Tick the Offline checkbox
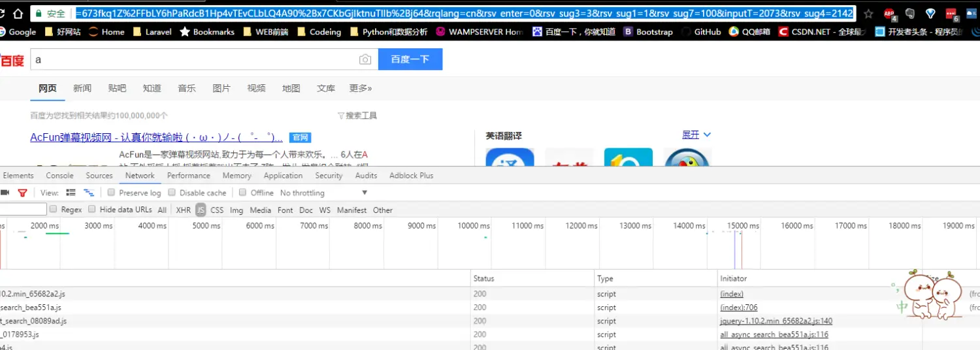The image size is (980, 350). point(242,193)
